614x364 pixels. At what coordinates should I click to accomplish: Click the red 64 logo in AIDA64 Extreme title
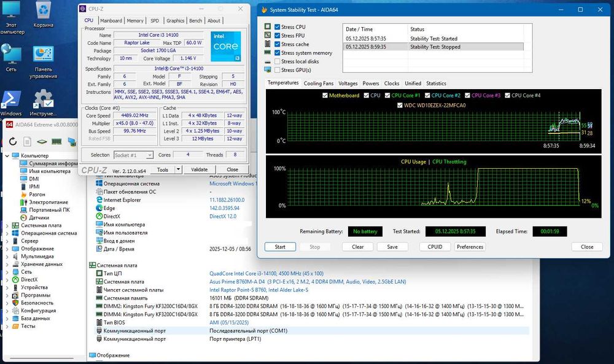9,125
